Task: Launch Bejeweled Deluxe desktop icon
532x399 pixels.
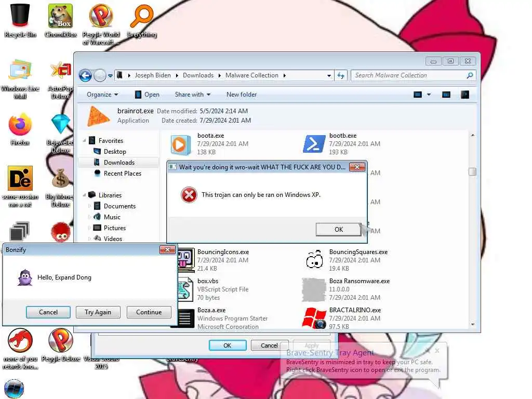Action: pyautogui.click(x=60, y=133)
